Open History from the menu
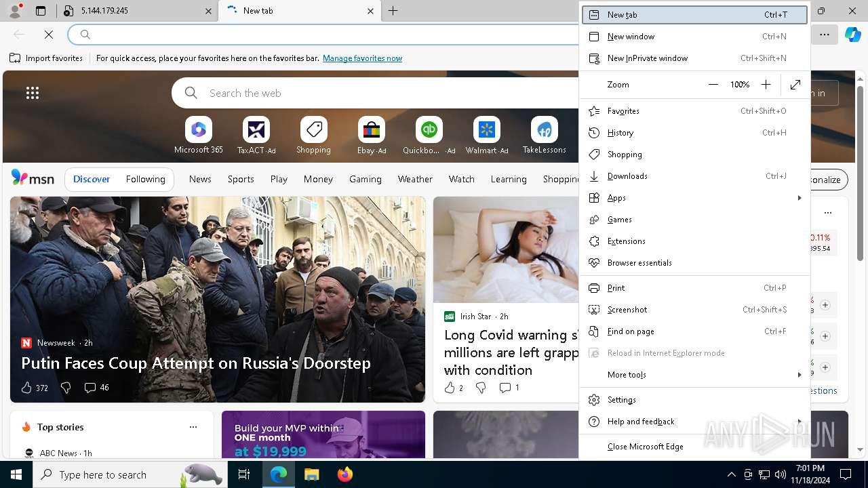 (x=695, y=133)
